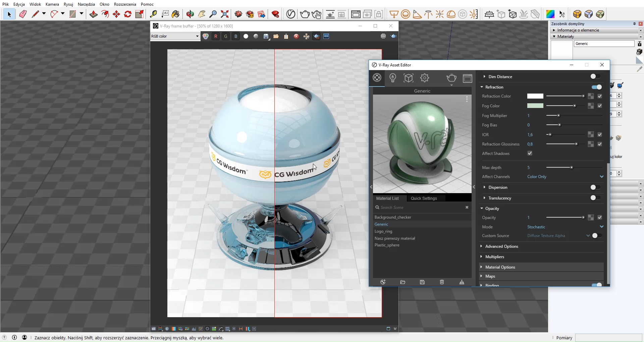Open Settings gear in Asset Editor

pos(425,78)
